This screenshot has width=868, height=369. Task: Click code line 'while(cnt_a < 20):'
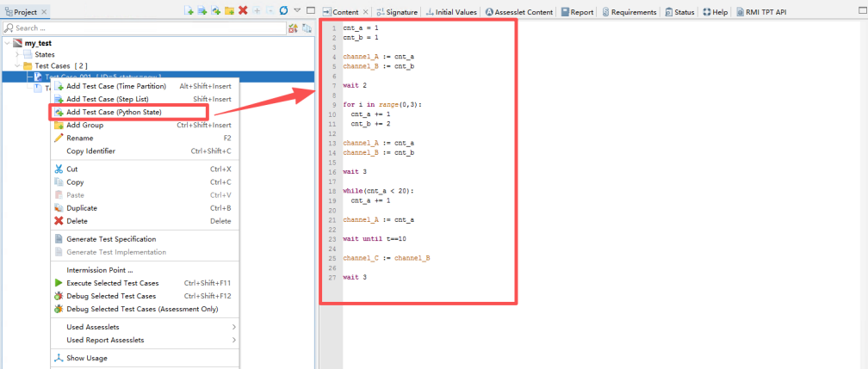click(x=378, y=191)
